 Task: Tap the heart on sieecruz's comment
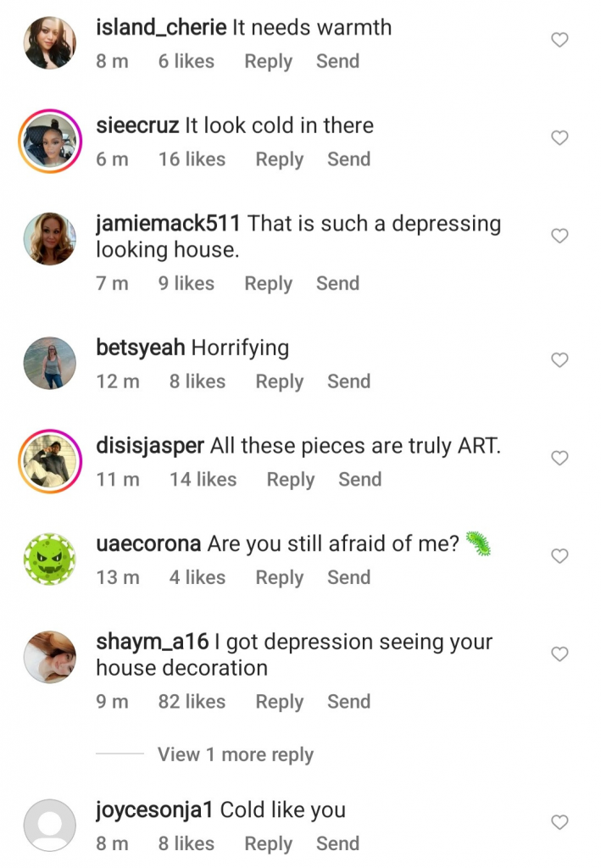click(x=559, y=138)
